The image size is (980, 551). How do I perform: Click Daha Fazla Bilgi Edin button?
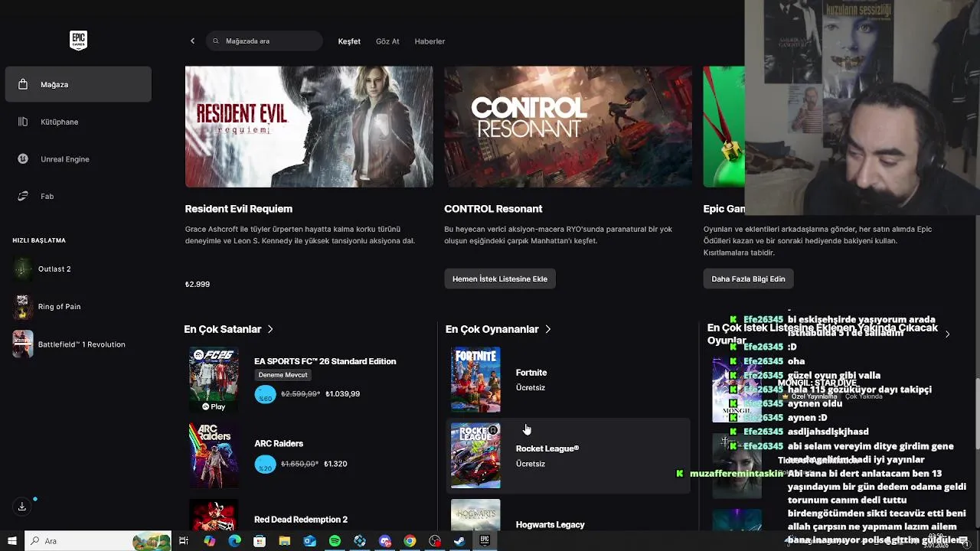(748, 279)
